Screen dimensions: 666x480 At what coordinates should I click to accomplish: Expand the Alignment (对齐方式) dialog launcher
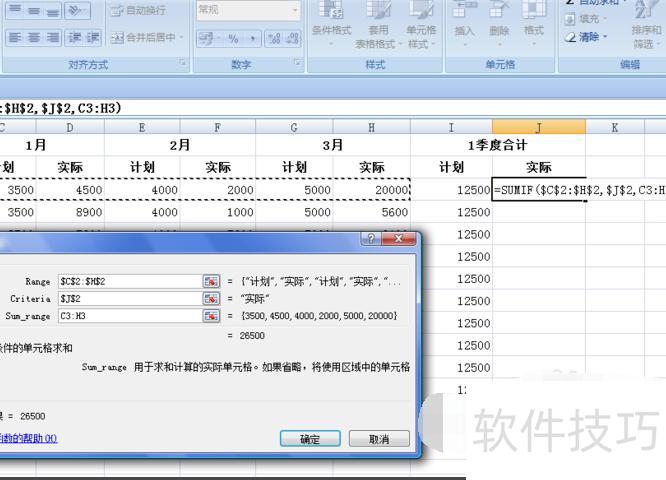tap(183, 64)
